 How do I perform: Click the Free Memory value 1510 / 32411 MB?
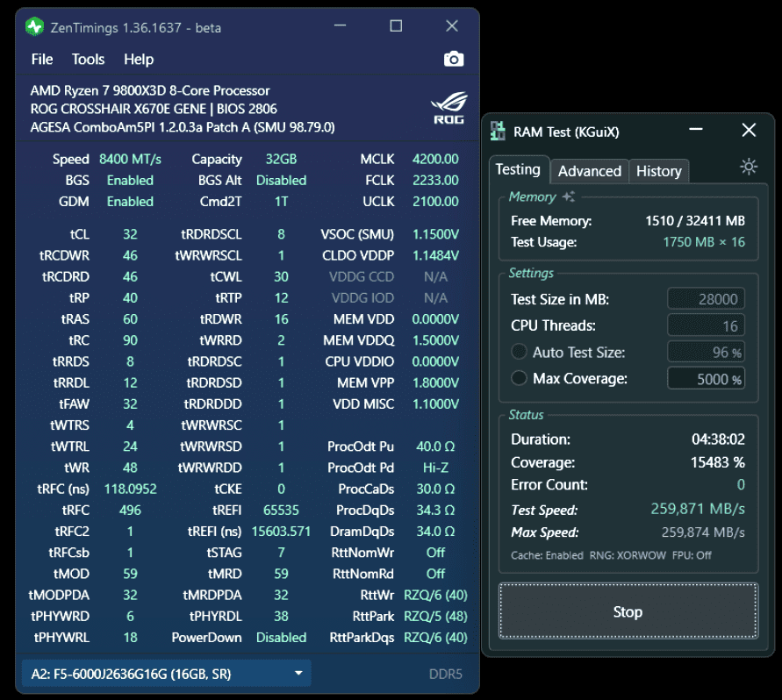pos(695,221)
